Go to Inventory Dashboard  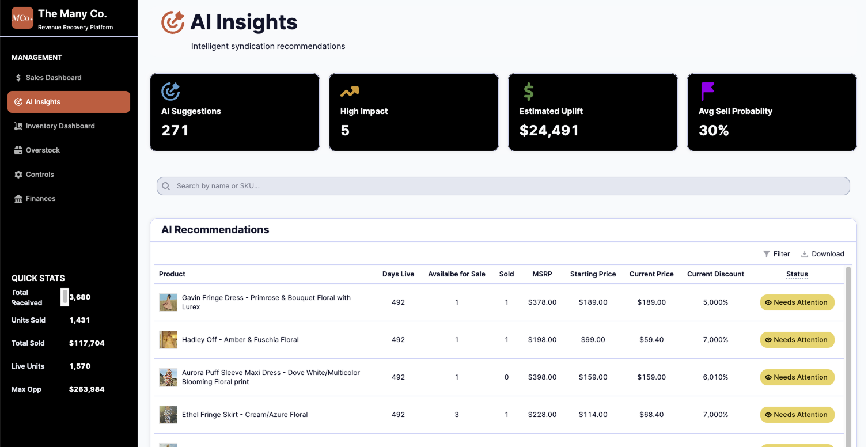click(69, 126)
